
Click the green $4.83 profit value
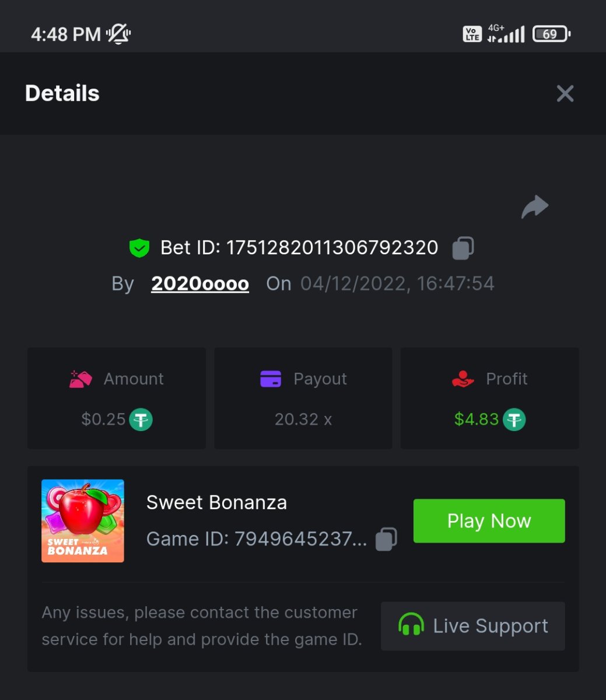coord(477,419)
